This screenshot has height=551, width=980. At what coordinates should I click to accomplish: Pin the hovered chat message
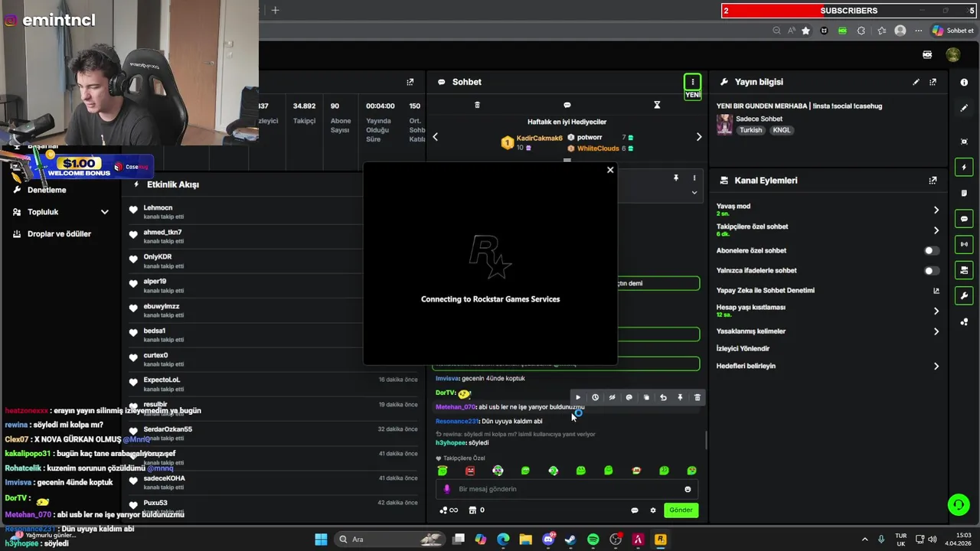(680, 397)
